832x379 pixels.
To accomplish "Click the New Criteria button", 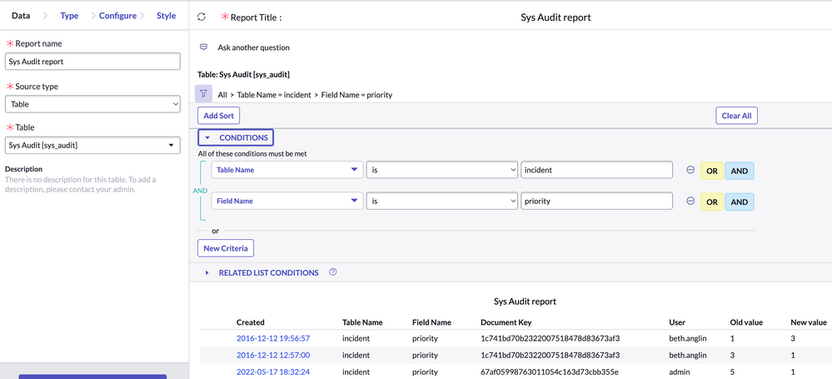I will tap(226, 248).
